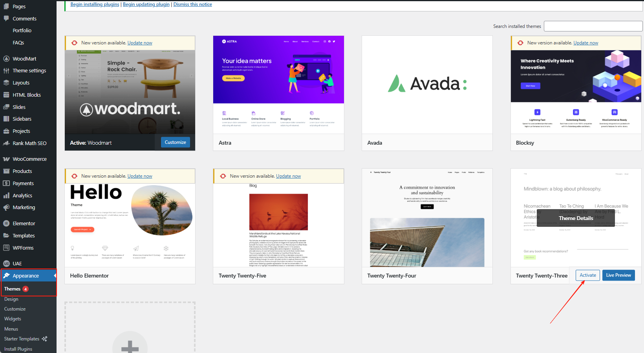Click the Begin updating plugin link
This screenshot has width=644, height=353.
pos(146,4)
